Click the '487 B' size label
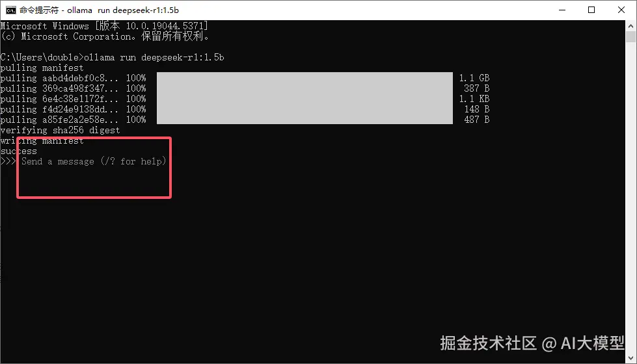This screenshot has height=364, width=637. coord(476,120)
